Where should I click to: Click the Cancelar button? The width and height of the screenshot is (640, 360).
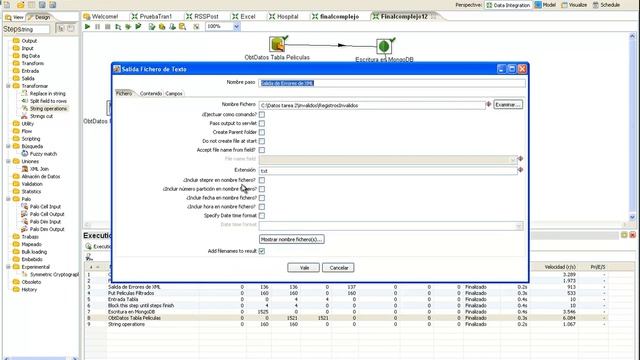point(338,268)
